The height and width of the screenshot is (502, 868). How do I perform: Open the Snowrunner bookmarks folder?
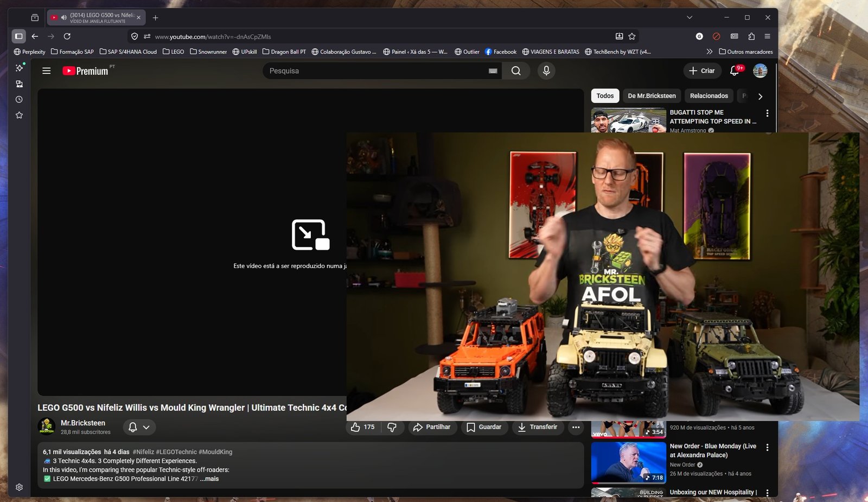tap(208, 52)
